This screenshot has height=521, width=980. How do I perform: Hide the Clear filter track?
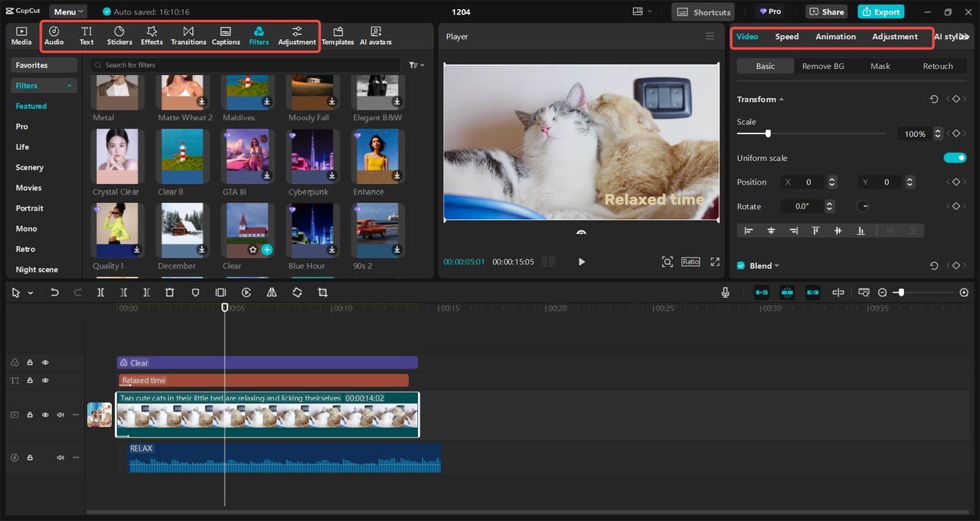click(x=45, y=362)
